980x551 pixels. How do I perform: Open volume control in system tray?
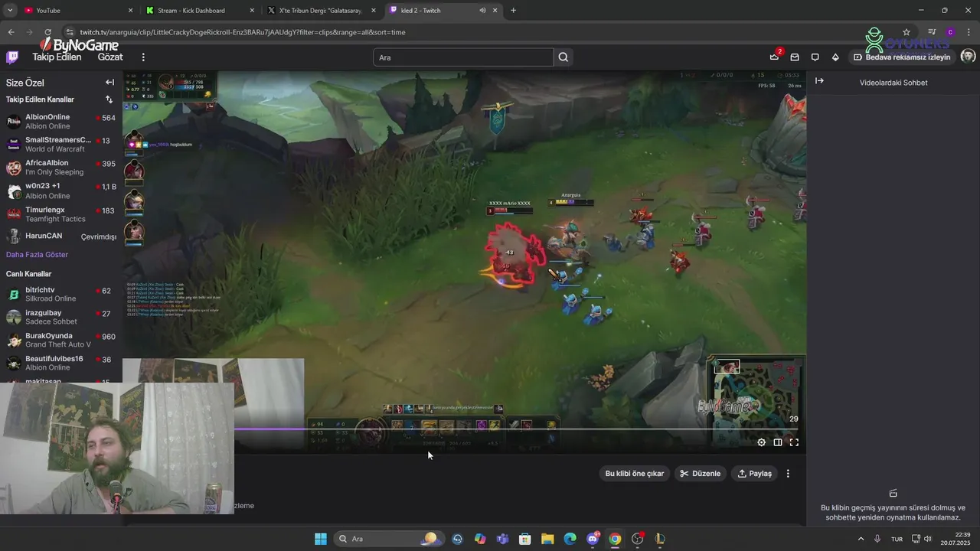pos(927,539)
